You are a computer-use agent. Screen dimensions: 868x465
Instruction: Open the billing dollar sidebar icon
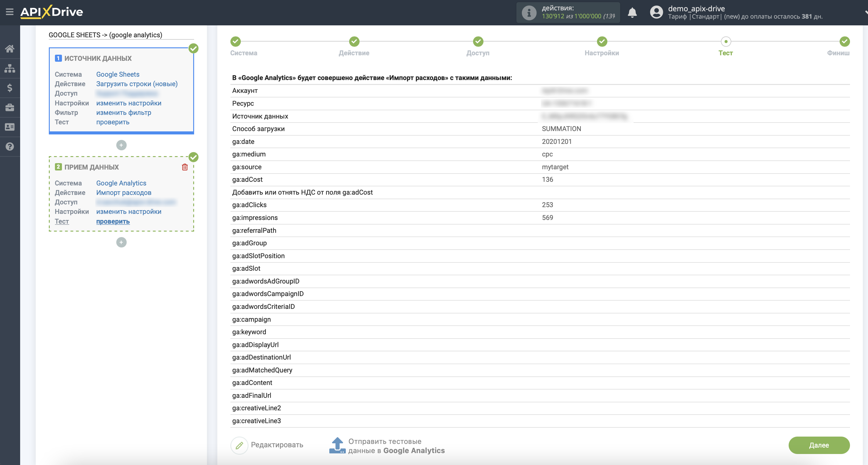[9, 88]
